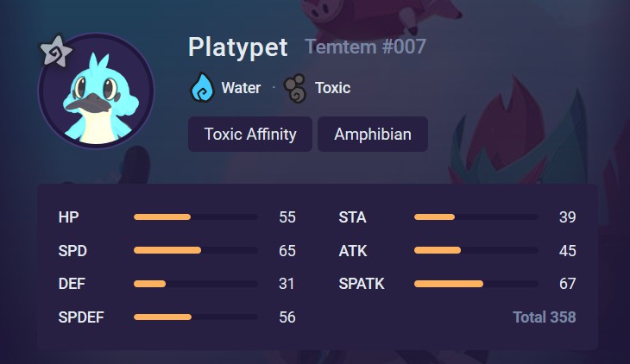The width and height of the screenshot is (630, 364).
Task: Click the SPATK value 67
Action: [x=568, y=284]
